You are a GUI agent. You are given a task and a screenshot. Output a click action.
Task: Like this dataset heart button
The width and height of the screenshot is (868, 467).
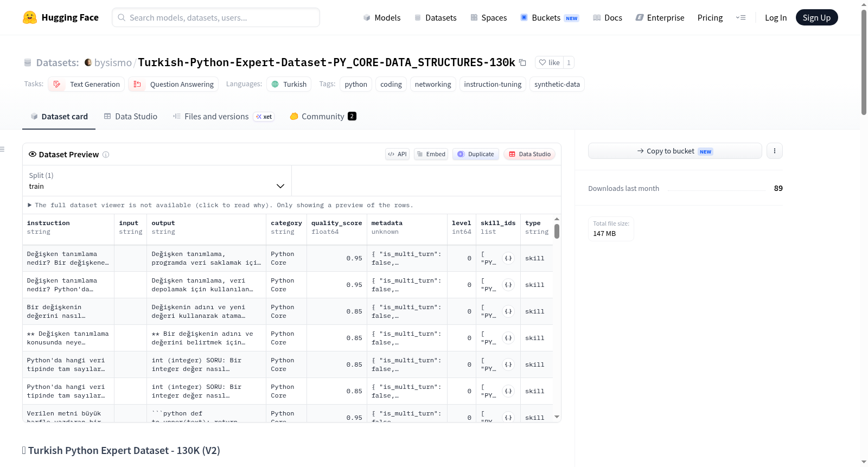tap(549, 62)
